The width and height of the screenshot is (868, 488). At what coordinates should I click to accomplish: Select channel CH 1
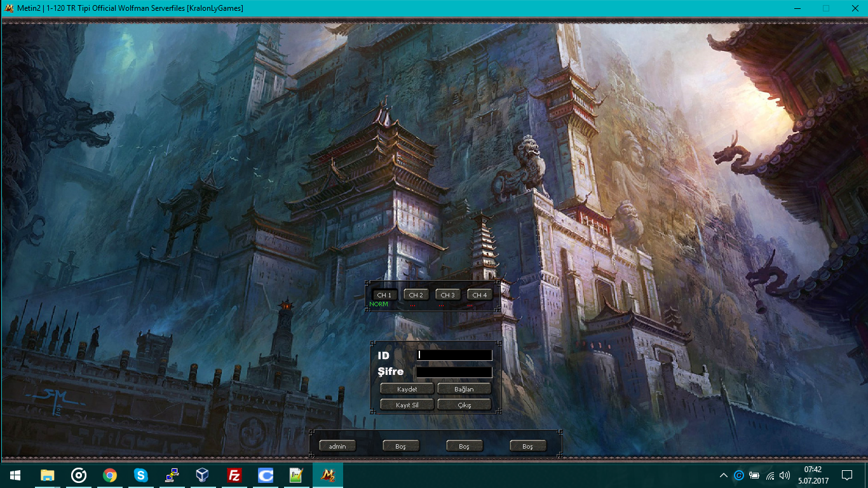click(x=384, y=295)
